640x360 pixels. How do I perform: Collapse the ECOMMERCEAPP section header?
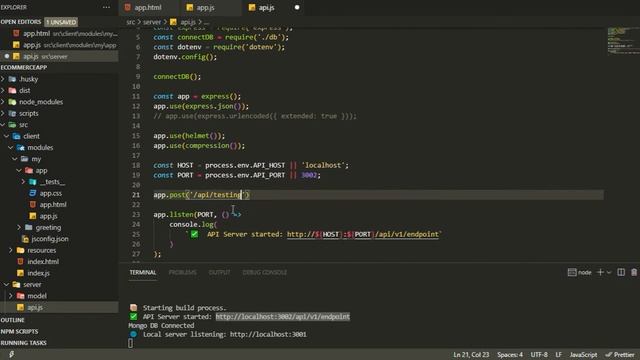tap(24, 67)
